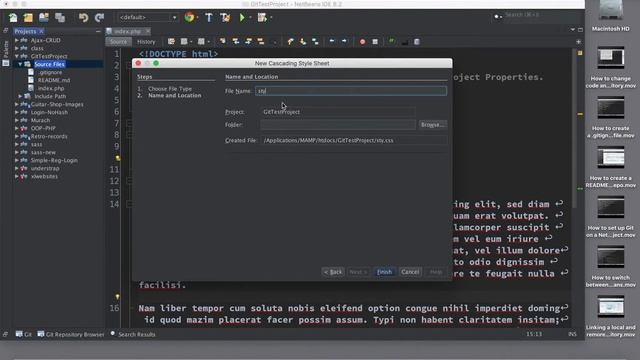The image size is (640, 360).
Task: Expand the Ajax-CRUD project node
Action: 16,40
